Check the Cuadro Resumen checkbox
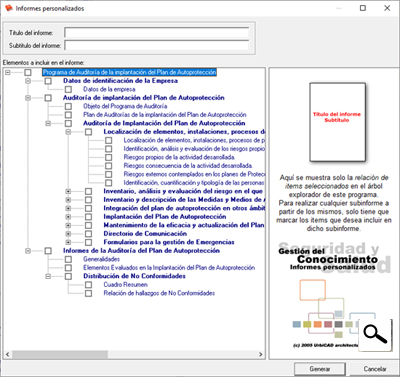Screen dimensions: 400x377 88,285
